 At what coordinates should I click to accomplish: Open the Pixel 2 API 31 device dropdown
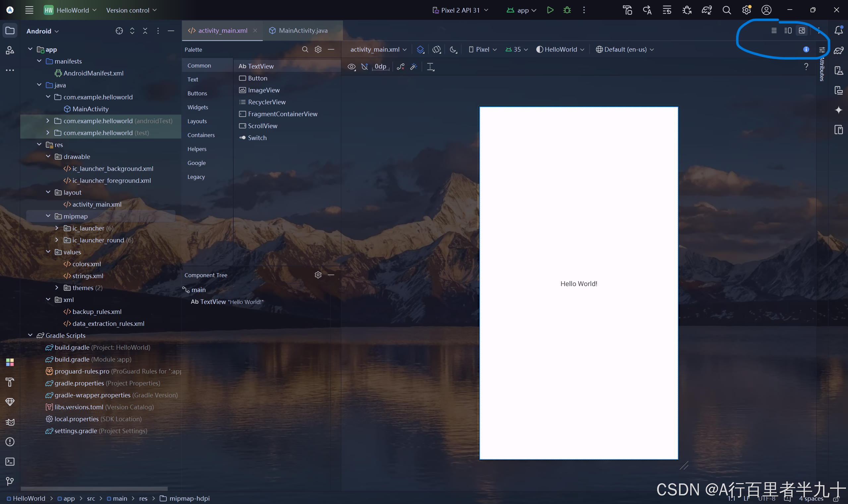click(461, 10)
